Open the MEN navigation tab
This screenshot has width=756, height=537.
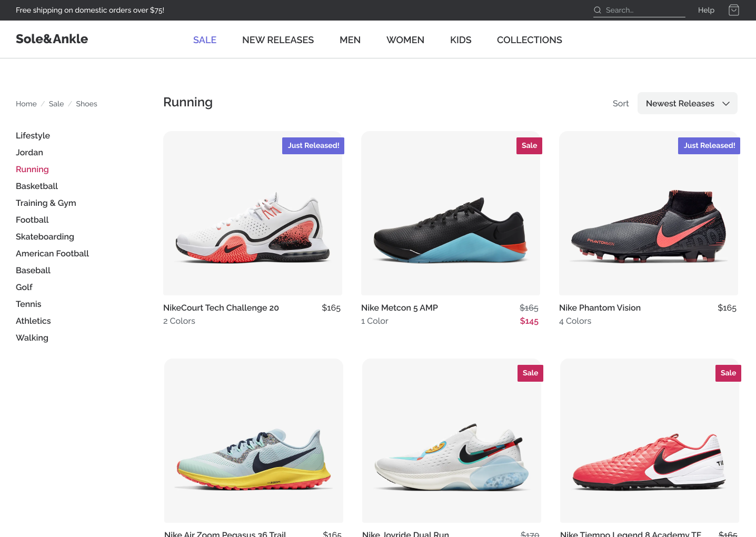tap(350, 40)
